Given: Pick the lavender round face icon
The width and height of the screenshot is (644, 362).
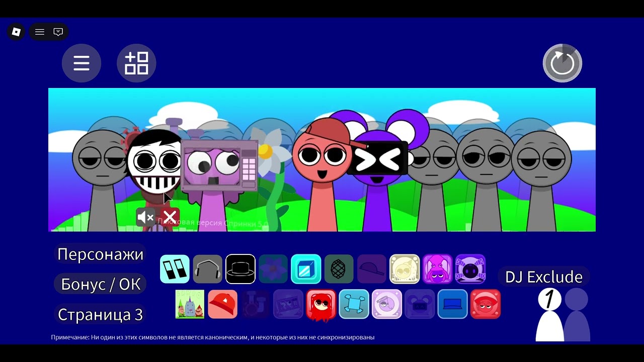Looking at the screenshot, I should 387,304.
